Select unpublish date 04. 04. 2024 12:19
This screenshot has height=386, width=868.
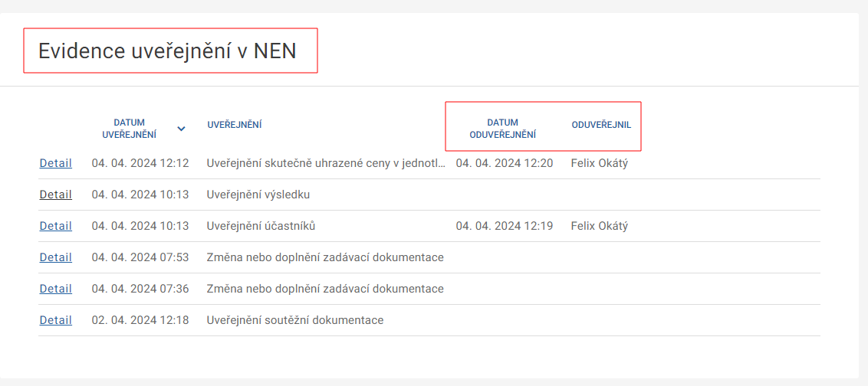(505, 226)
